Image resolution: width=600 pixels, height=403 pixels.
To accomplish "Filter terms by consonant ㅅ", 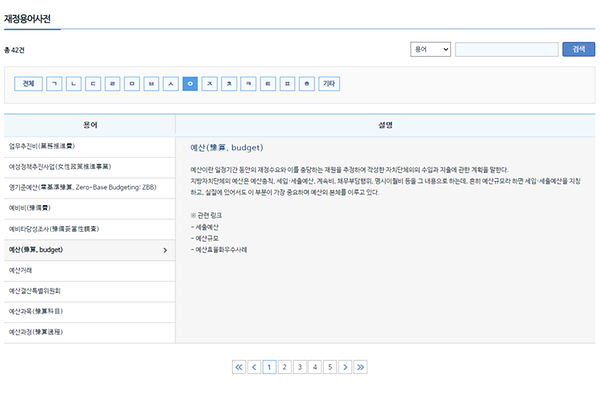I will pyautogui.click(x=171, y=84).
